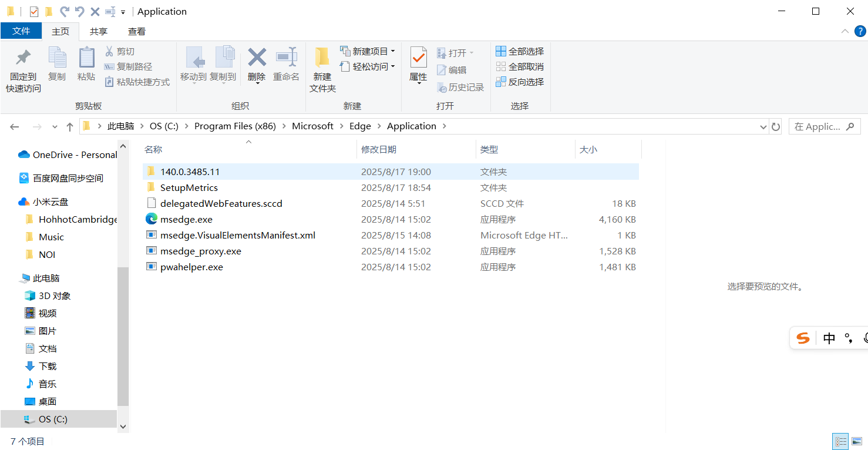This screenshot has width=868, height=450.
Task: Click Program Files (x86) in address bar
Action: click(x=235, y=126)
